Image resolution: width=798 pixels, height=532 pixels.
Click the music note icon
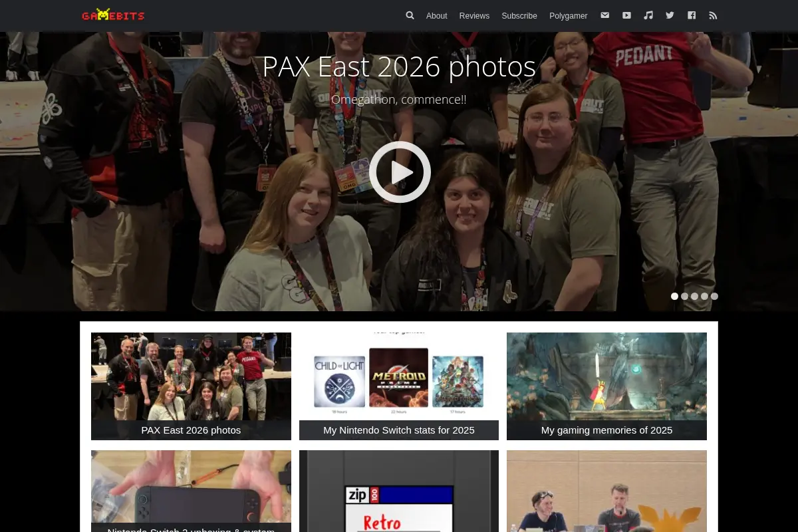648,15
